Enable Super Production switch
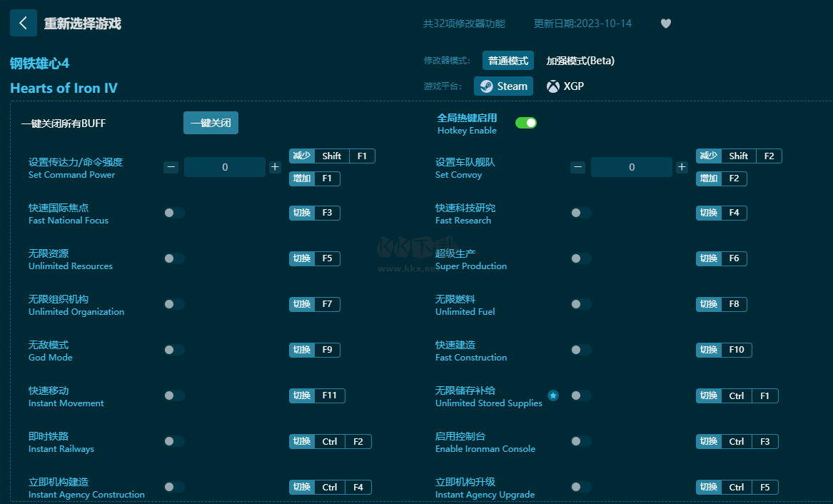The width and height of the screenshot is (833, 504). point(580,258)
